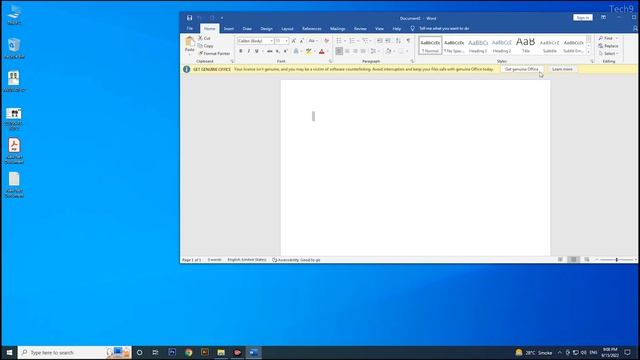
Task: Open Chrome from the taskbar
Action: [x=188, y=352]
